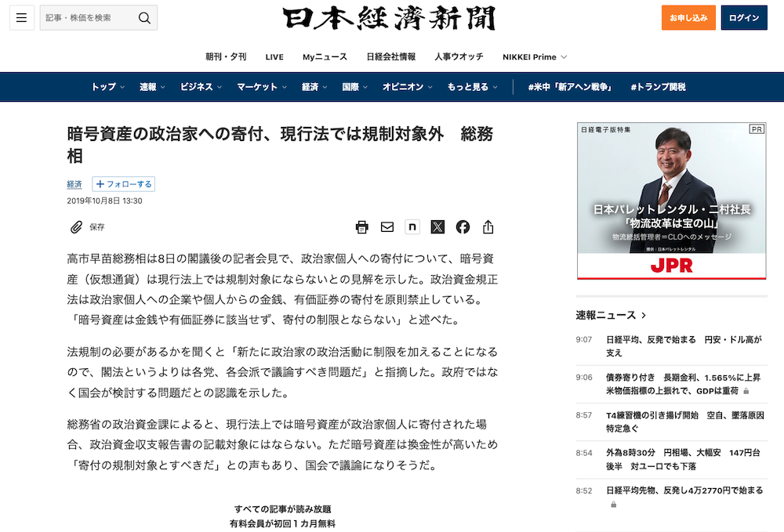Share article via email icon

[x=387, y=227]
